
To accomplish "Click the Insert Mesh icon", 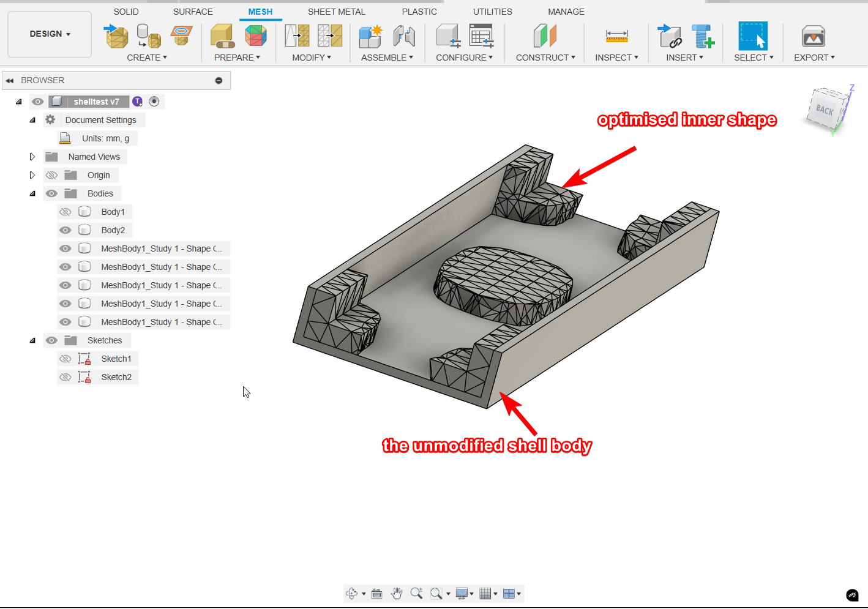I will [116, 36].
